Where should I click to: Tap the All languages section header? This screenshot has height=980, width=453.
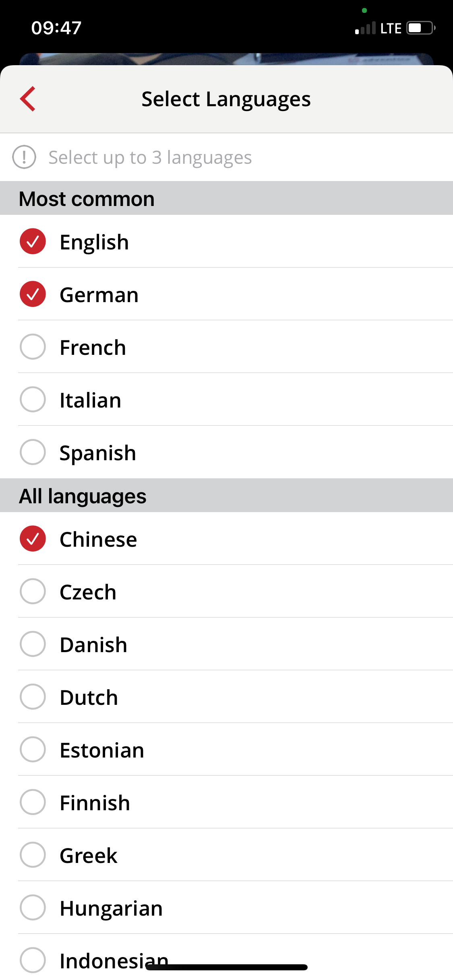pyautogui.click(x=226, y=495)
